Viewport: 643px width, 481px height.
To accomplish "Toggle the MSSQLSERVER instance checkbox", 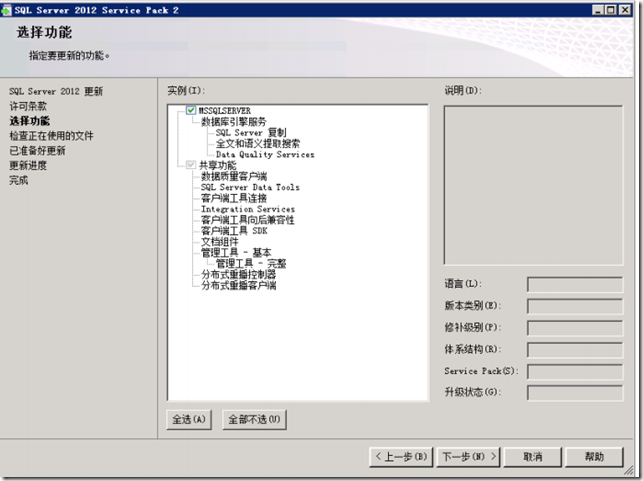I will pyautogui.click(x=191, y=110).
